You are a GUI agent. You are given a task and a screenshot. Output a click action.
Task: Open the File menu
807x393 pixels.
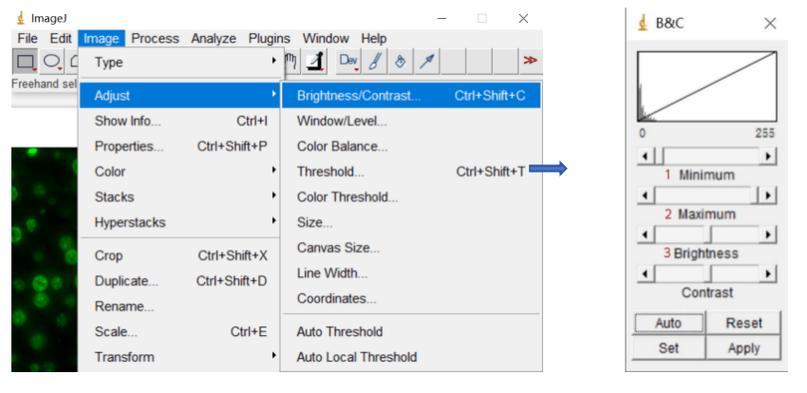click(27, 39)
